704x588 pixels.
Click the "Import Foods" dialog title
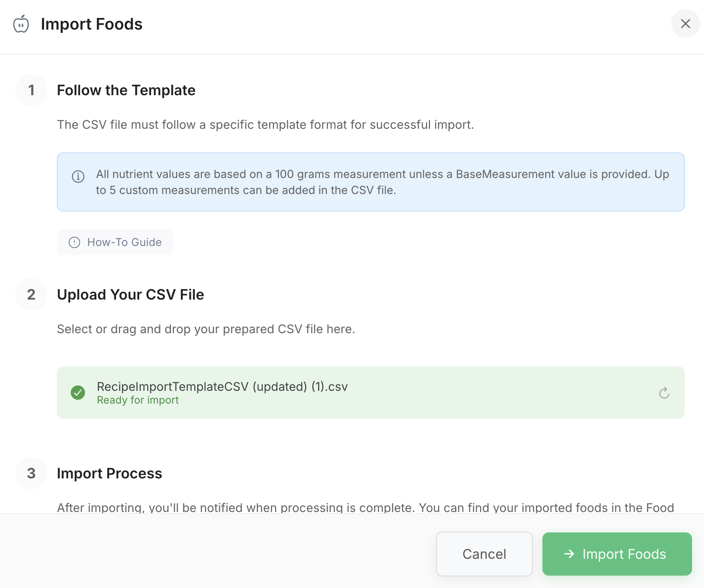92,24
